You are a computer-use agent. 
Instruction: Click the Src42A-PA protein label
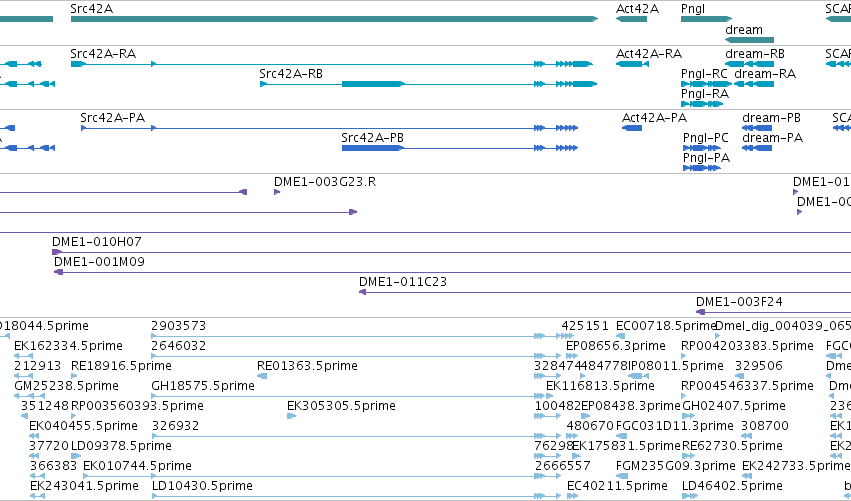click(112, 118)
